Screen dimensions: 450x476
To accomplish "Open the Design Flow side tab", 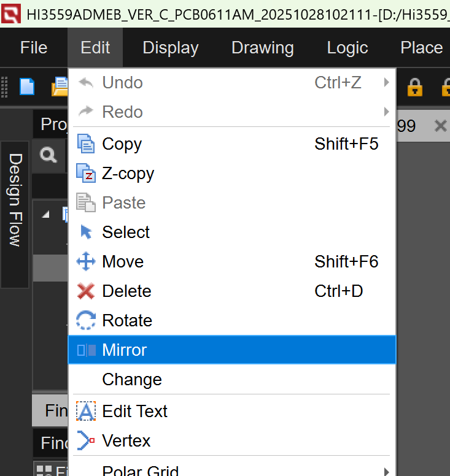I will tap(15, 201).
